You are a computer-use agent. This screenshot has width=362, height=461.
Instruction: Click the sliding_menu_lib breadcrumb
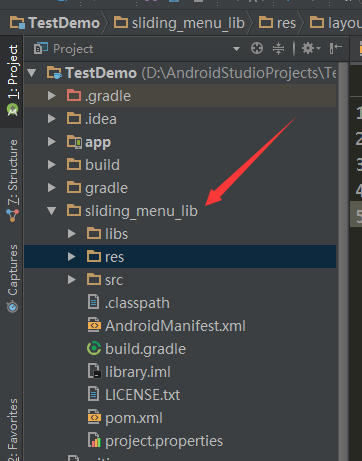(179, 23)
